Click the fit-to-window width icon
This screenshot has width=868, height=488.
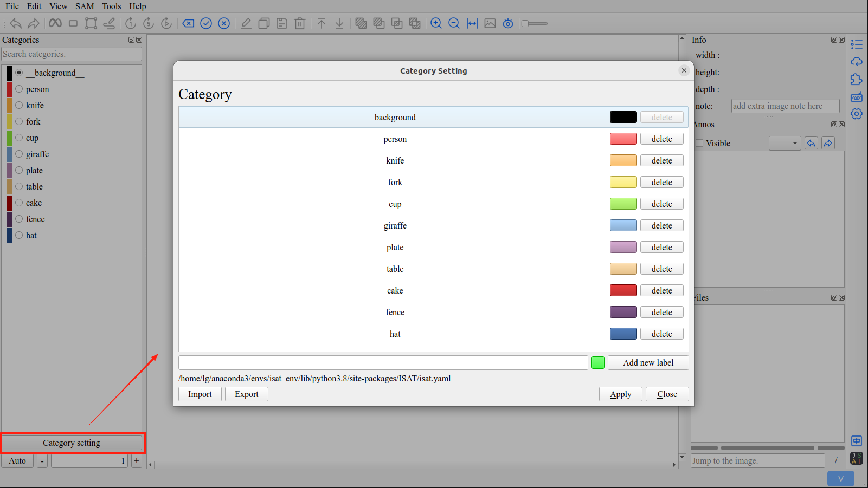pyautogui.click(x=472, y=23)
